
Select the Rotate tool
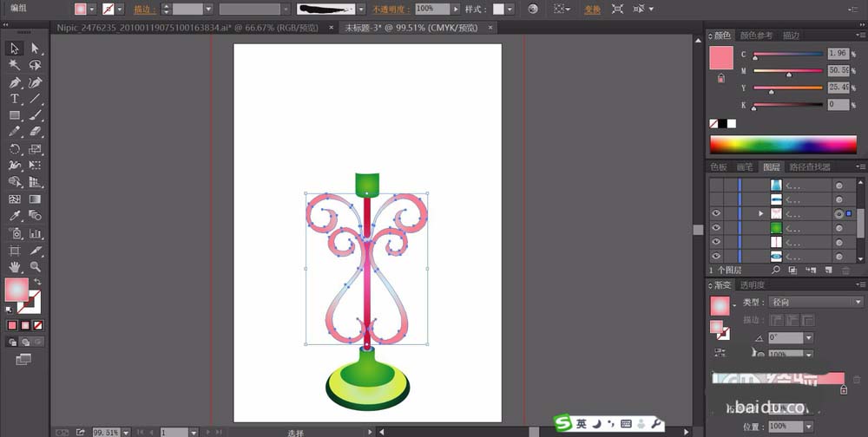15,149
